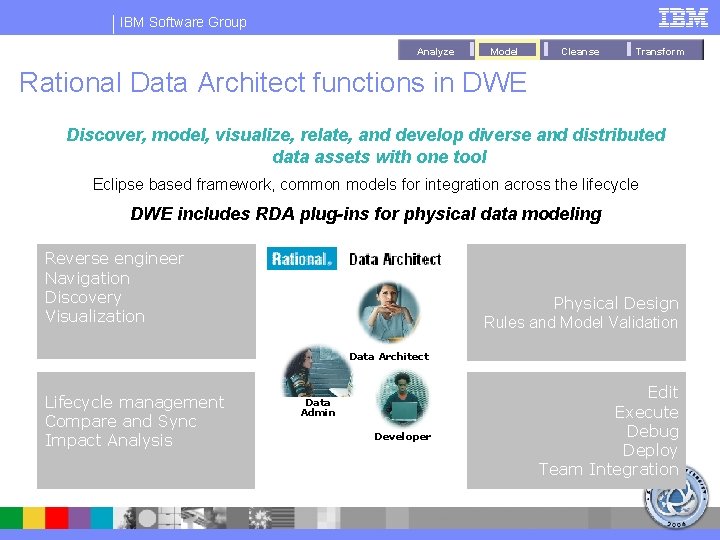Click the 'IBM Software Group' header text
This screenshot has width=720, height=540.
183,22
